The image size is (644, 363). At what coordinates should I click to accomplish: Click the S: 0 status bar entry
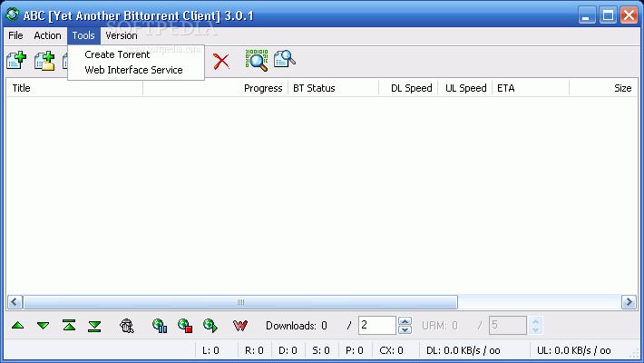321,350
